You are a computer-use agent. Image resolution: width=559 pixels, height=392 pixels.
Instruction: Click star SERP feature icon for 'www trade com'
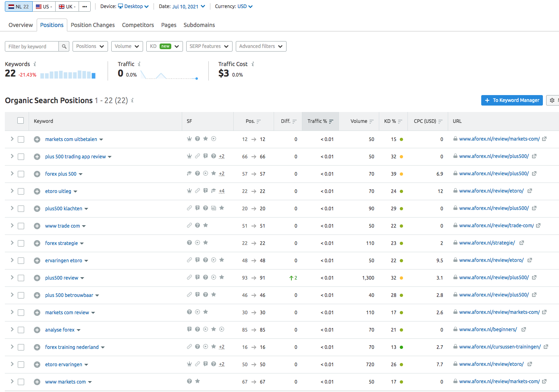[206, 225]
